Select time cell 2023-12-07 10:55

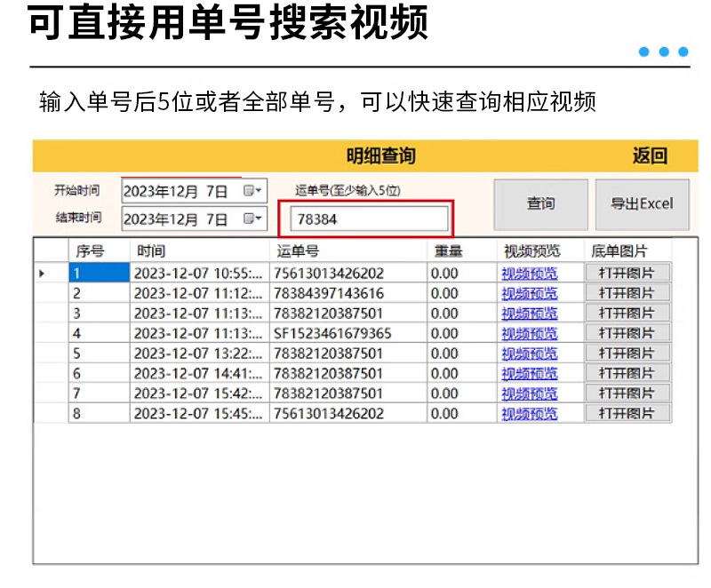tap(200, 274)
